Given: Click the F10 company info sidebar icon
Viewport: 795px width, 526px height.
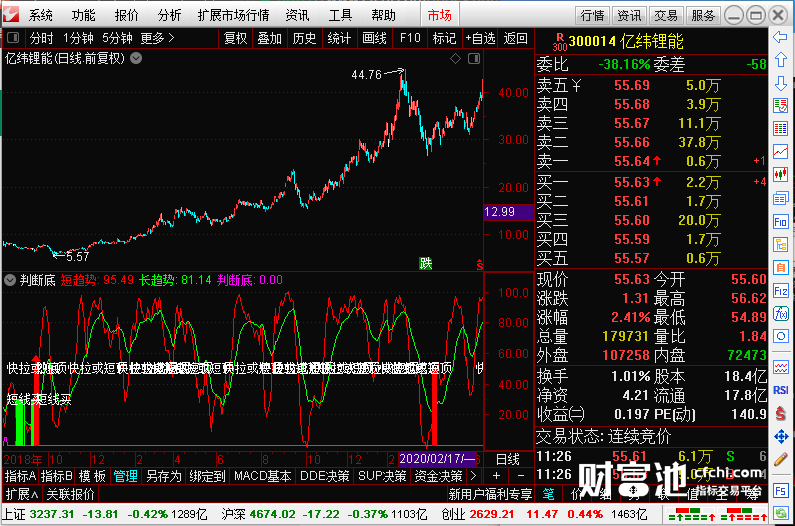Looking at the screenshot, I should click(x=780, y=221).
